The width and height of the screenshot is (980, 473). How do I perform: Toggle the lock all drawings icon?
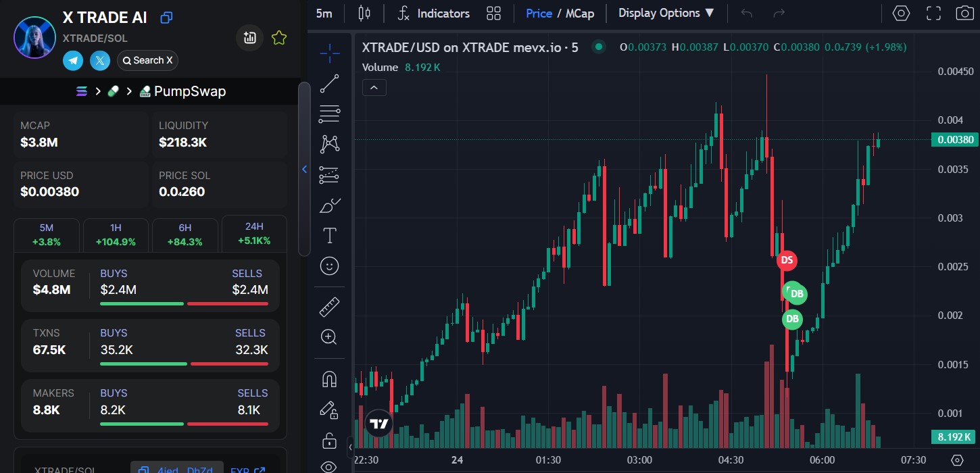[x=329, y=441]
